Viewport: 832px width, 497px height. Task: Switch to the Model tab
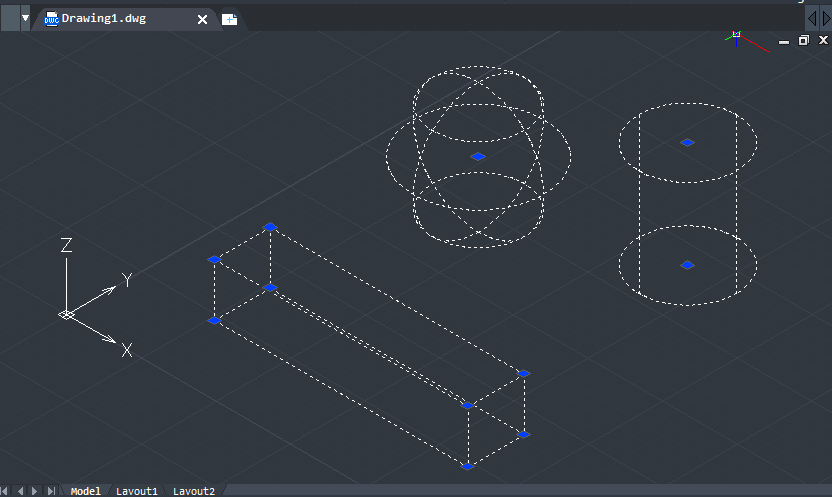click(x=85, y=491)
